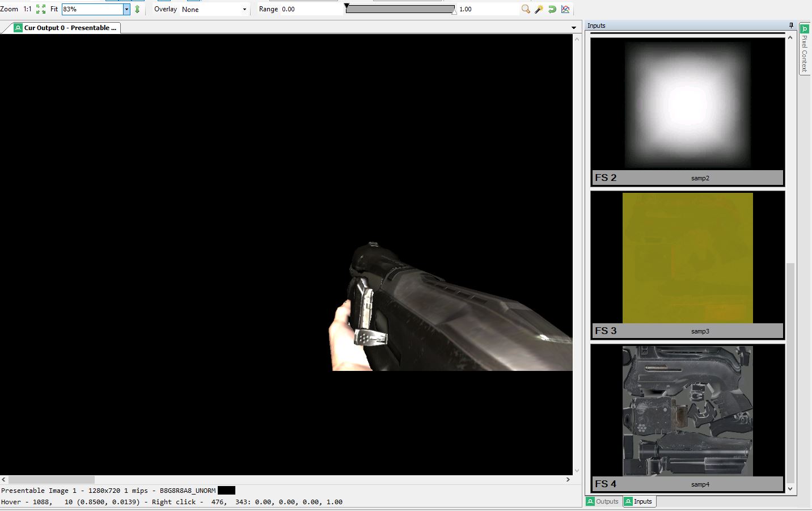
Task: Click the Presentable Image format status text
Action: point(108,491)
